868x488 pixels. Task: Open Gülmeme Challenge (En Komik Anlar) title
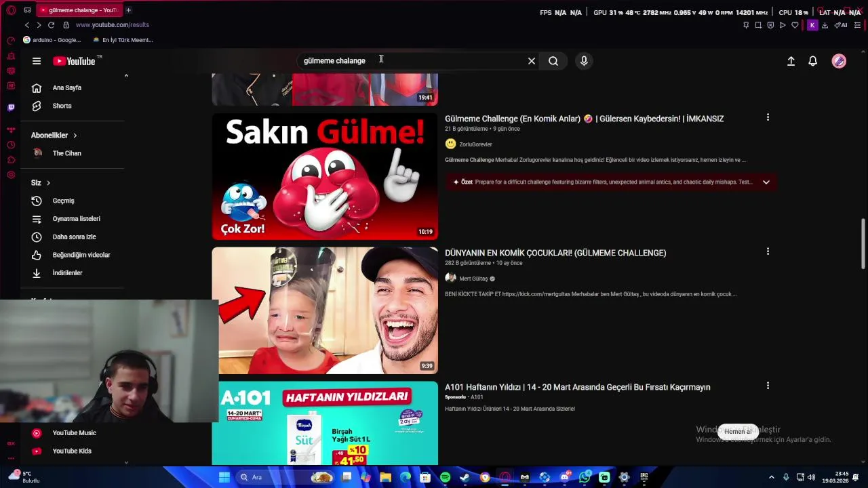pos(584,119)
